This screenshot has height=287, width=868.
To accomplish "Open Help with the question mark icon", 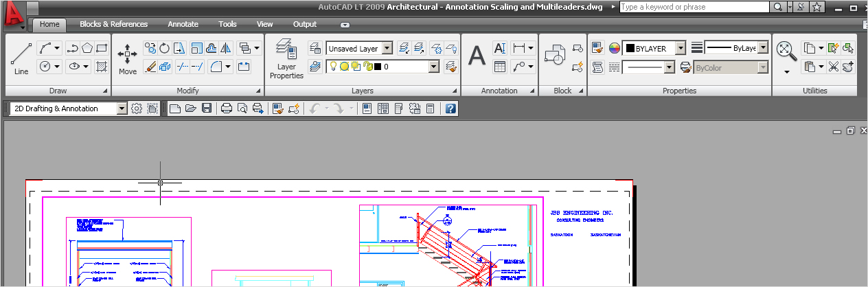I will point(450,108).
